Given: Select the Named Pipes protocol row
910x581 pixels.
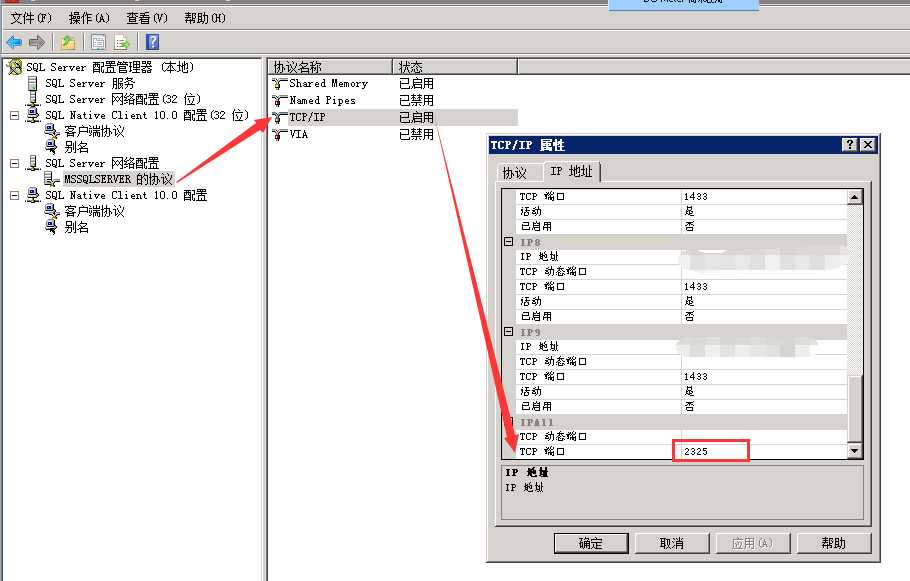Looking at the screenshot, I should point(393,100).
